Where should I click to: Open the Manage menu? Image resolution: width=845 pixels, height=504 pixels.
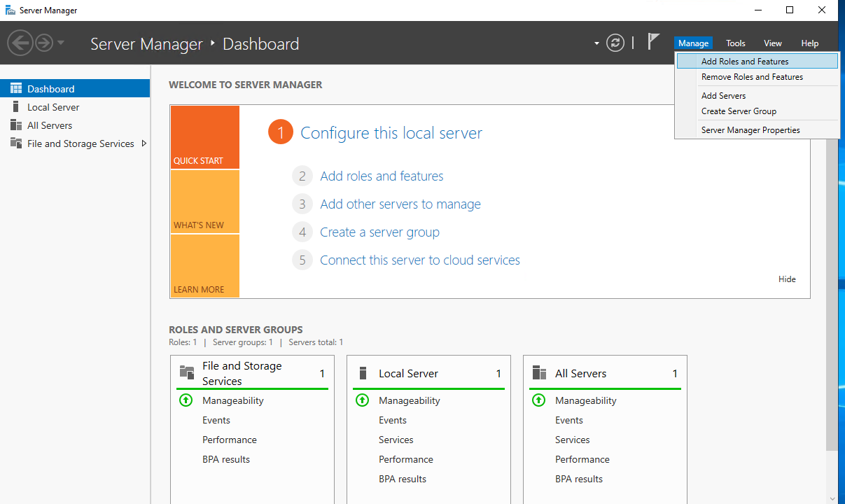tap(693, 43)
